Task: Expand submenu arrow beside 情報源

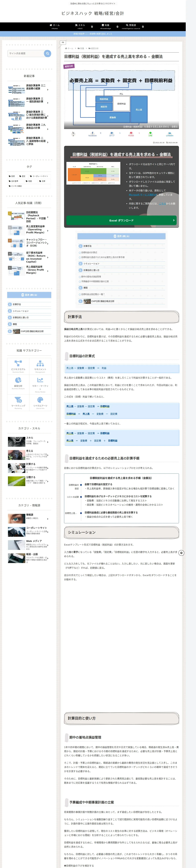Action: point(143,27)
